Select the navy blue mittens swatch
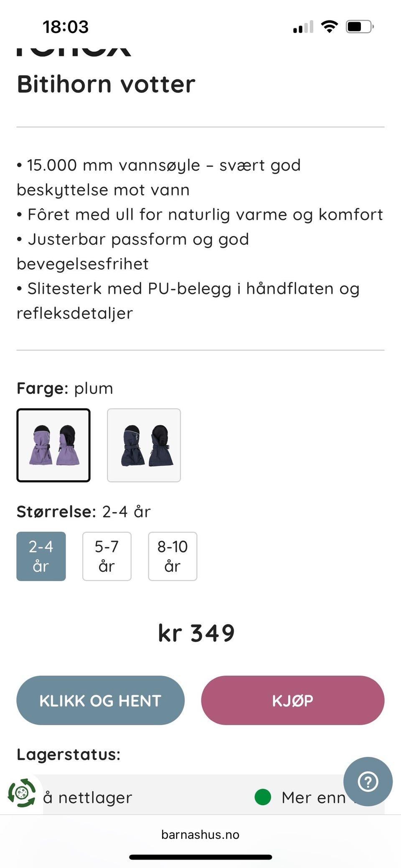Image resolution: width=401 pixels, height=868 pixels. [144, 445]
